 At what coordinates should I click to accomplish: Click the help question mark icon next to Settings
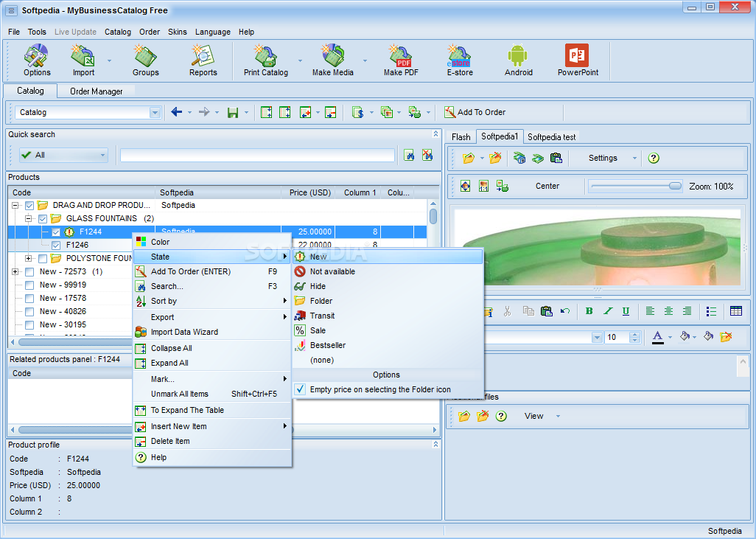coord(654,158)
